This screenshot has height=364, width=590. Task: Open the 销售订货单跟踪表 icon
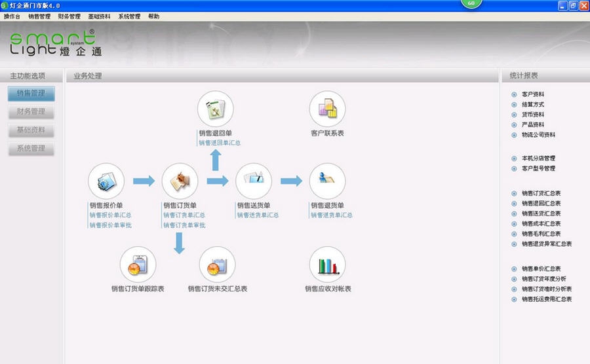click(x=138, y=264)
